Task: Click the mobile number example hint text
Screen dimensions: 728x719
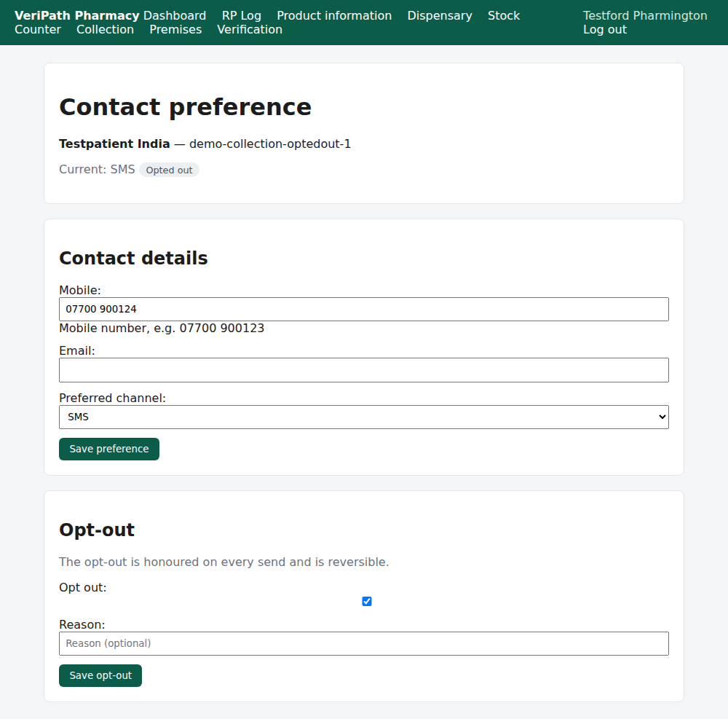Action: click(x=162, y=329)
